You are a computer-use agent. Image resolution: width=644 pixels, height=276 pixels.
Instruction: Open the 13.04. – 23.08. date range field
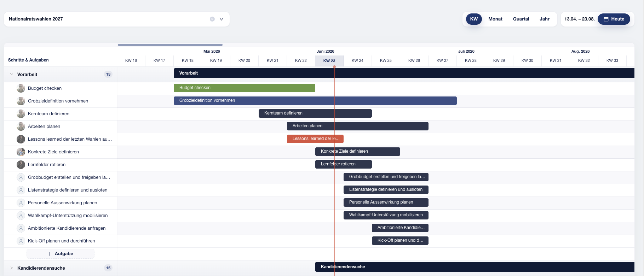pos(579,19)
